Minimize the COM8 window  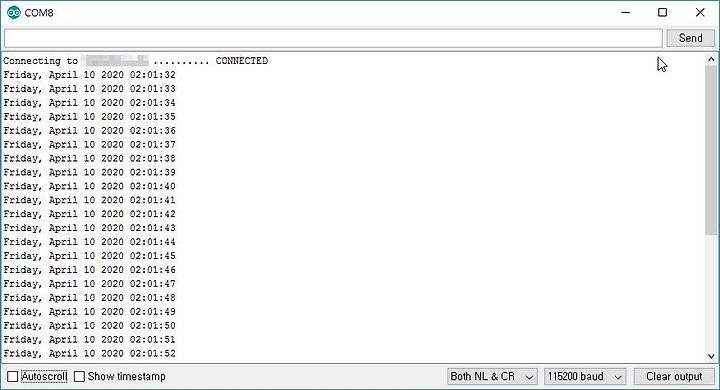tap(625, 12)
